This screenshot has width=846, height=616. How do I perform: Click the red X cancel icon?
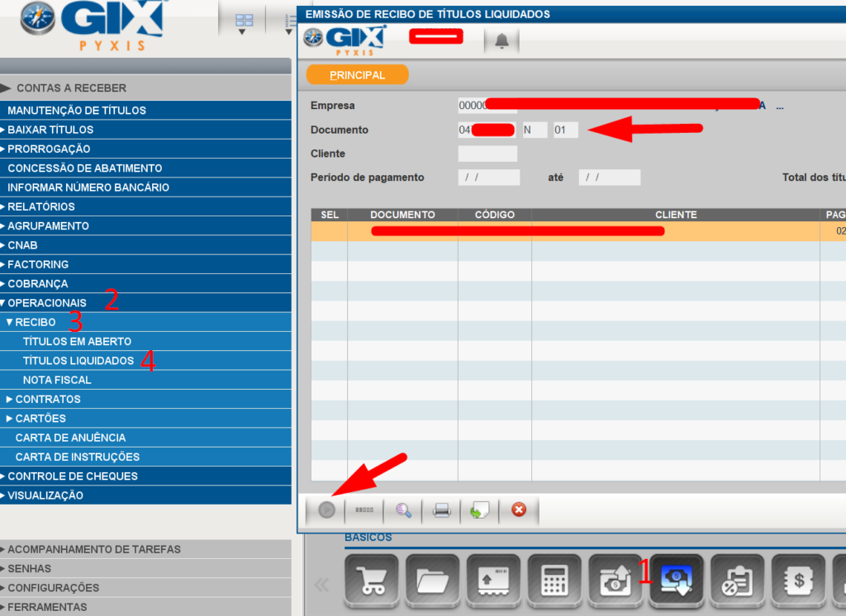(x=519, y=510)
